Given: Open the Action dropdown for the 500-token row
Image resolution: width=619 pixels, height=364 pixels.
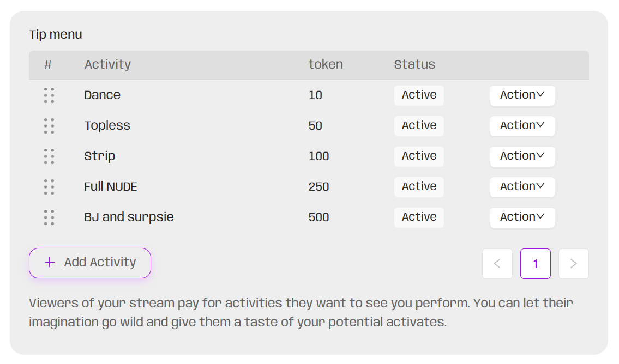Looking at the screenshot, I should click(522, 217).
